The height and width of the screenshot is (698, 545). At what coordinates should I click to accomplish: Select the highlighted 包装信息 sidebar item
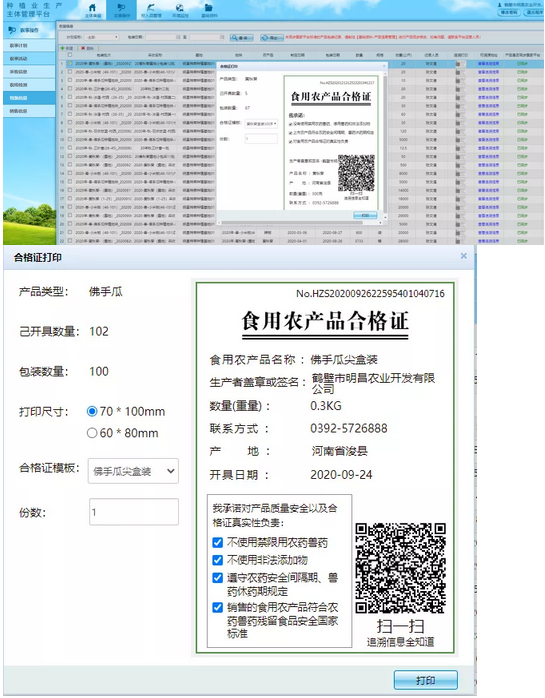point(29,98)
